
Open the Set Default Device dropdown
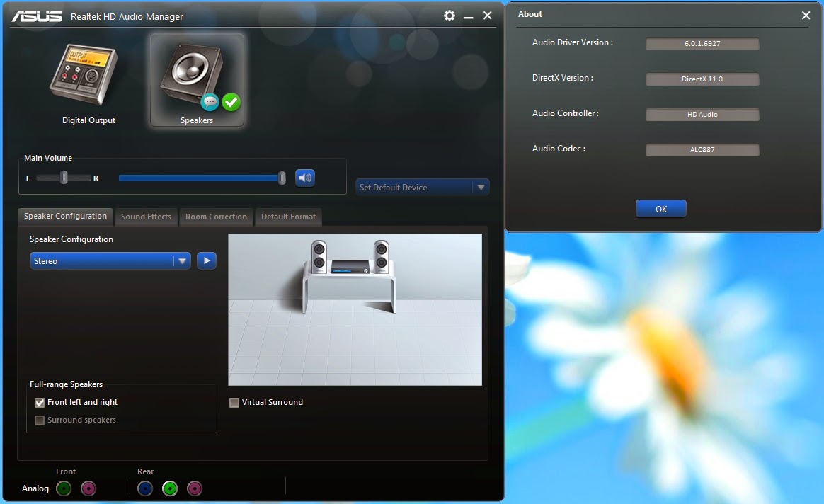pos(423,188)
